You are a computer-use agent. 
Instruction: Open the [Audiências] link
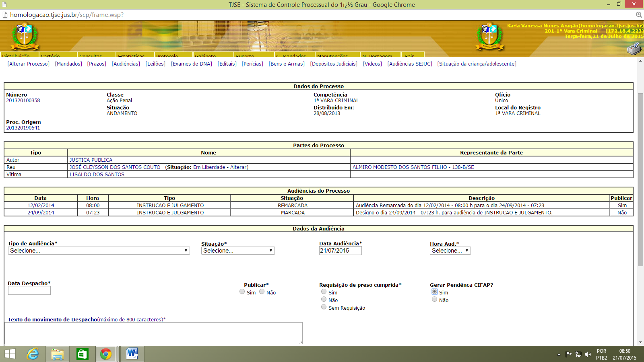(126, 64)
